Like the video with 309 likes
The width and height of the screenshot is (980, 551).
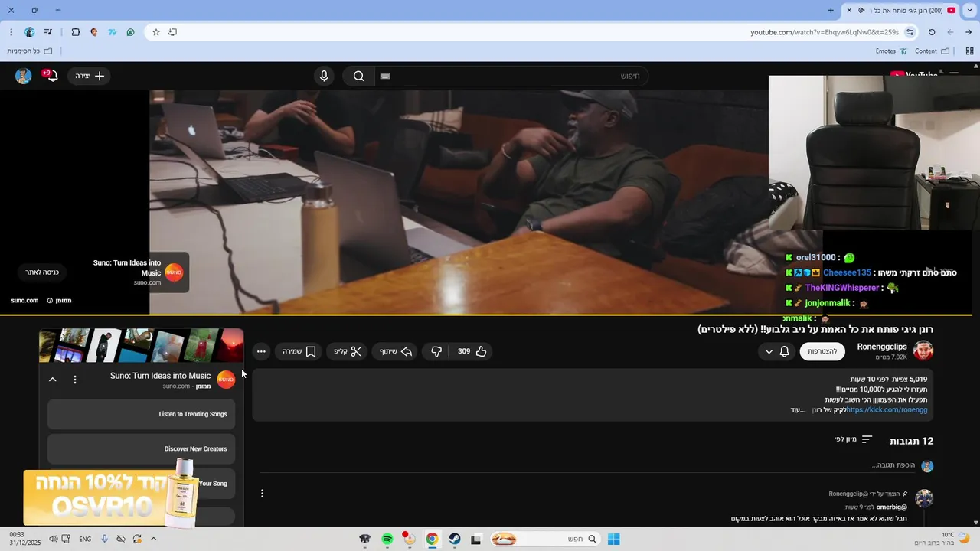(x=472, y=351)
